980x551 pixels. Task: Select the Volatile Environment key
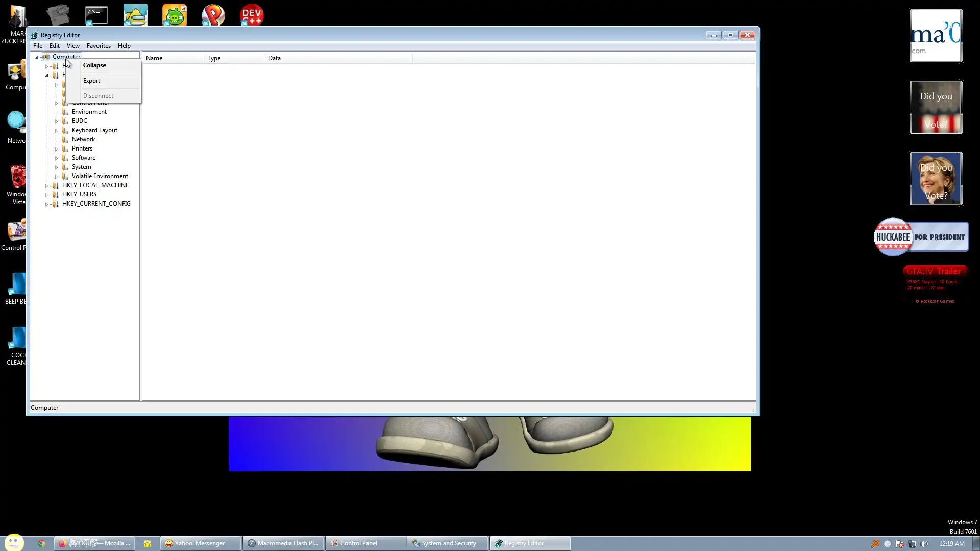[x=100, y=176]
